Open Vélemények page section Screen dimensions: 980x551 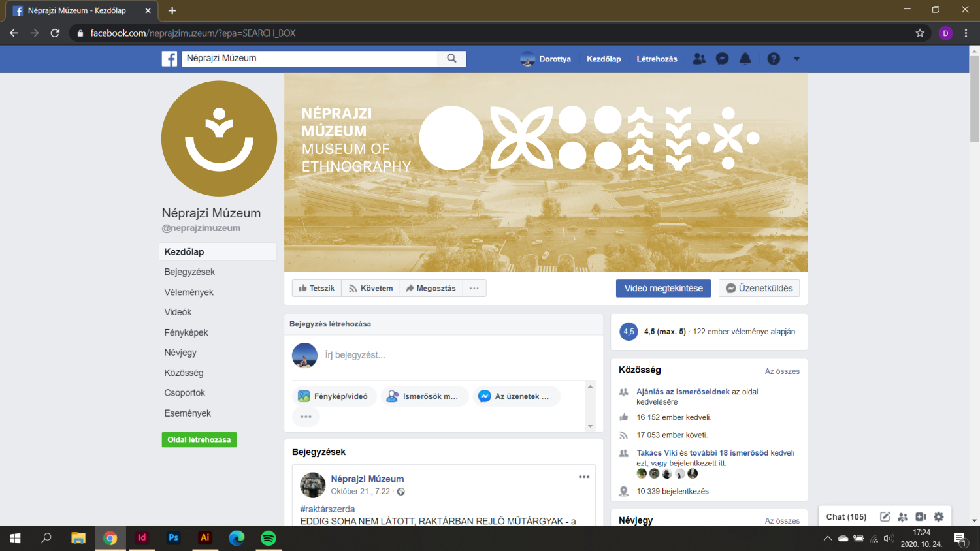coord(189,292)
